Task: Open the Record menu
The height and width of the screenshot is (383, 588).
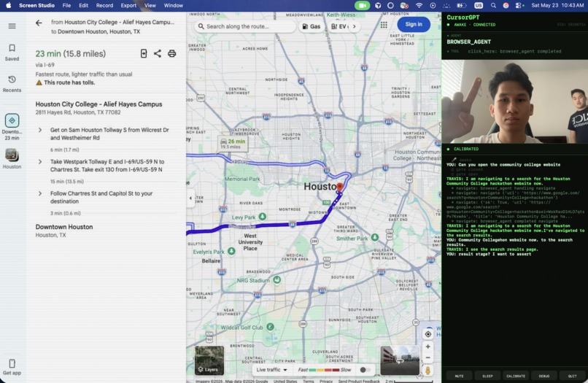Action: [x=104, y=5]
